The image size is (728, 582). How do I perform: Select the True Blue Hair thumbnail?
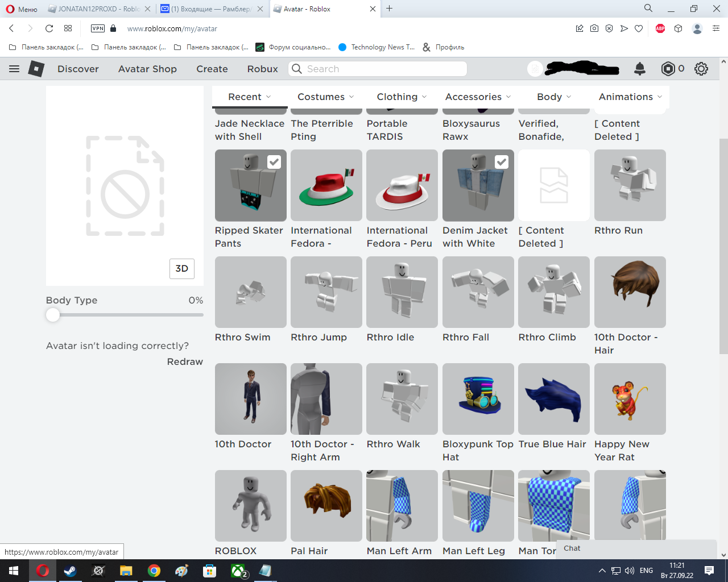pos(554,399)
